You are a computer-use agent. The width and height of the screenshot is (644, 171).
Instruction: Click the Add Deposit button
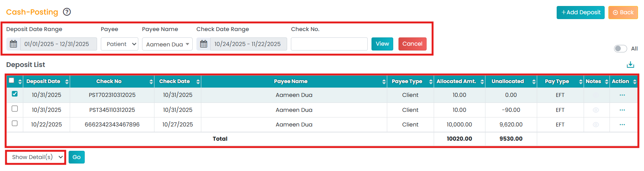point(580,12)
